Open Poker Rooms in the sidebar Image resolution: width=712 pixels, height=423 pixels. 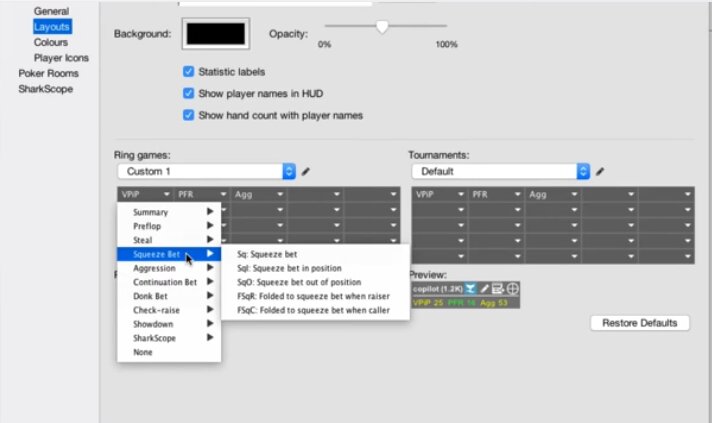48,73
